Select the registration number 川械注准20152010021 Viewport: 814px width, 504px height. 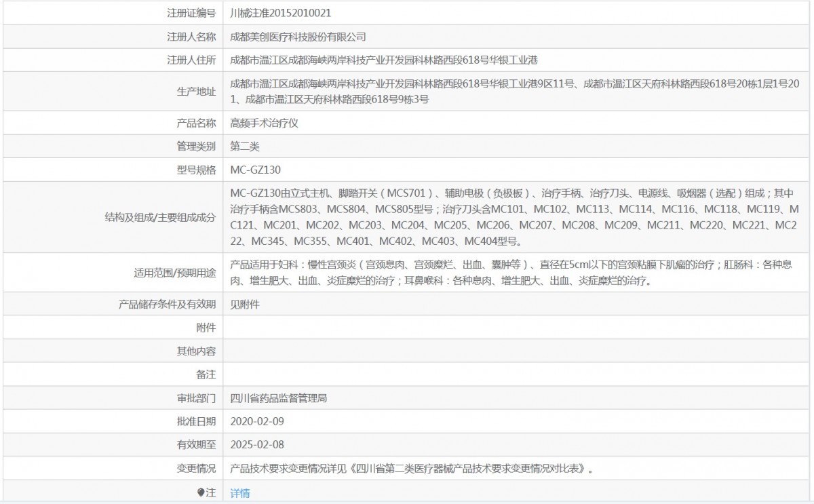(x=281, y=13)
